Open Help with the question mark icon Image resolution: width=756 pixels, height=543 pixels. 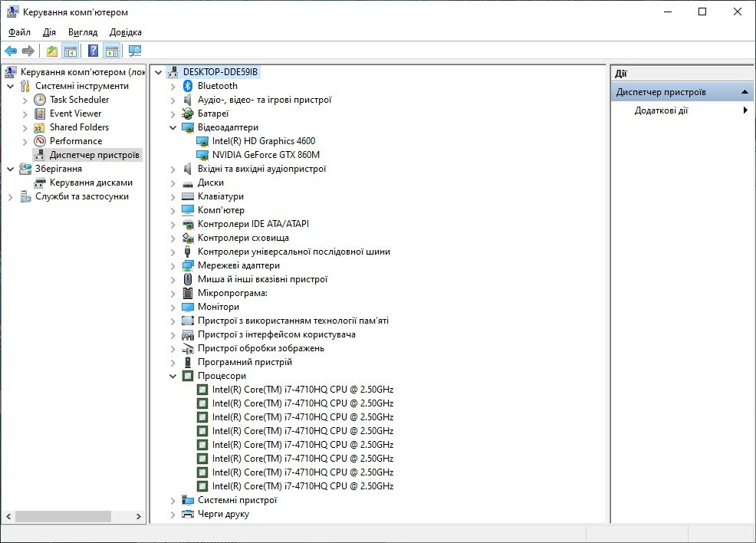pos(93,51)
